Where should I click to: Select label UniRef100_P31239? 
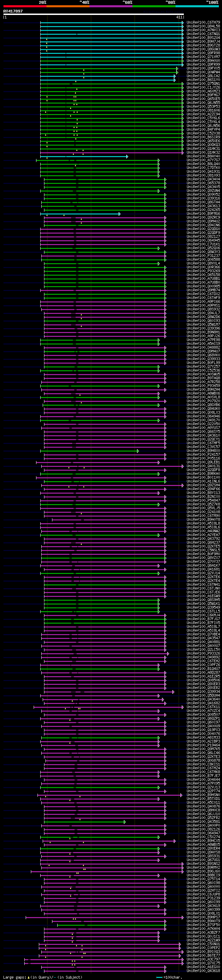(x=203, y=898)
